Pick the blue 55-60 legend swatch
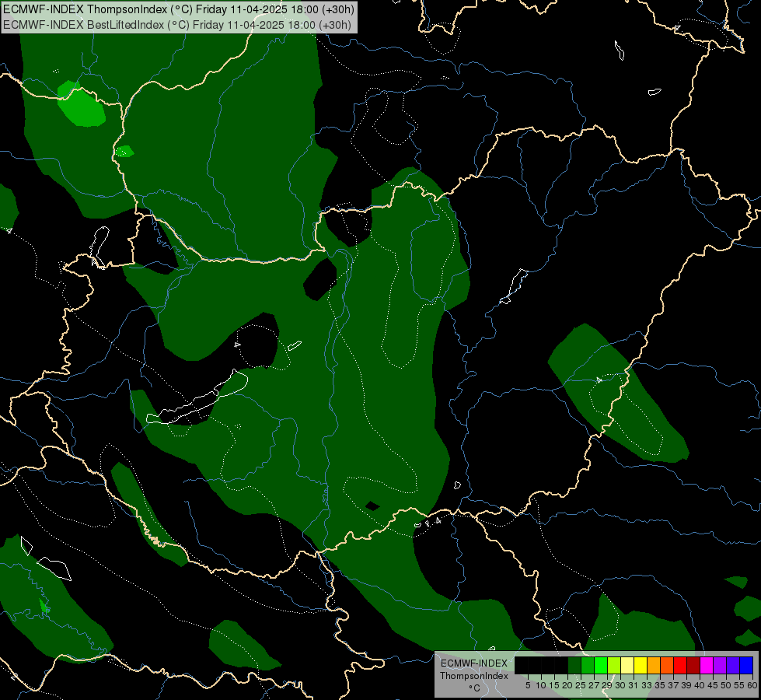Viewport: 761px width, 700px height. click(x=746, y=665)
